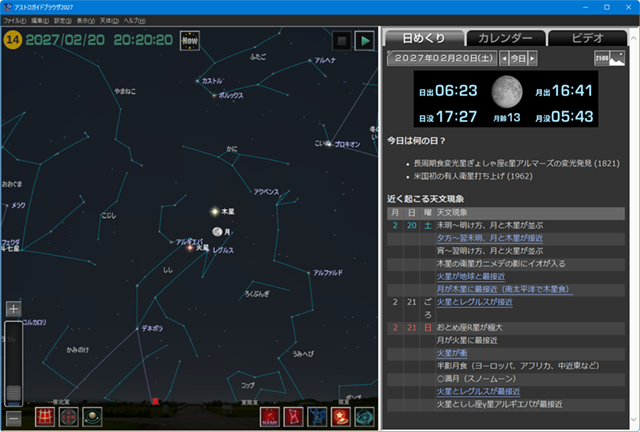This screenshot has width=640, height=432.
Task: Click the Moon in the sky map
Action: 217,232
